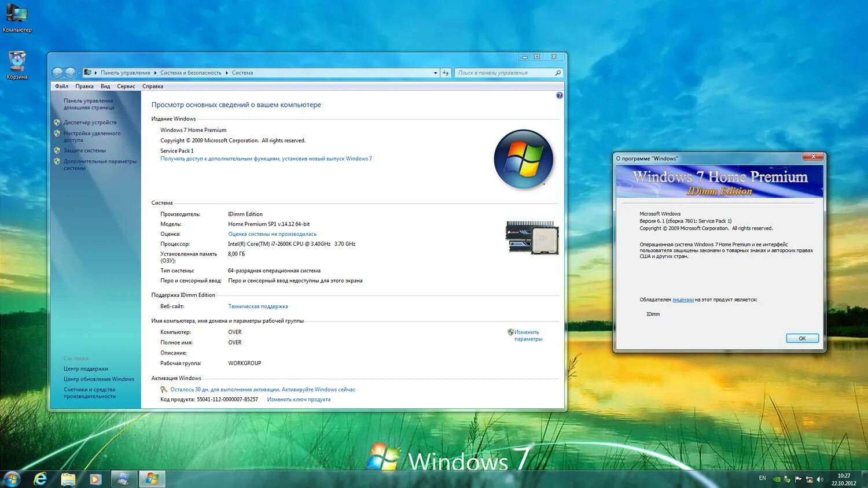The image size is (868, 488).
Task: Click the help question-mark icon in the System window
Action: [x=559, y=95]
